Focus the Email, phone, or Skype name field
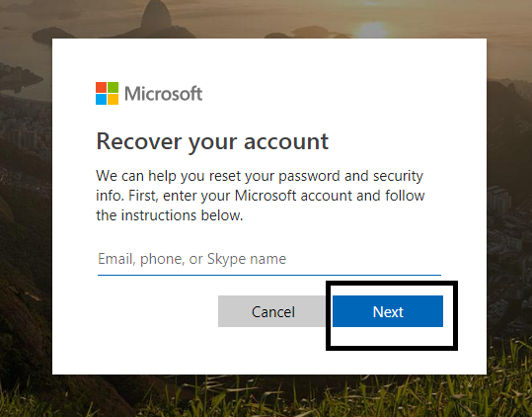Image resolution: width=532 pixels, height=417 pixels. [269, 259]
